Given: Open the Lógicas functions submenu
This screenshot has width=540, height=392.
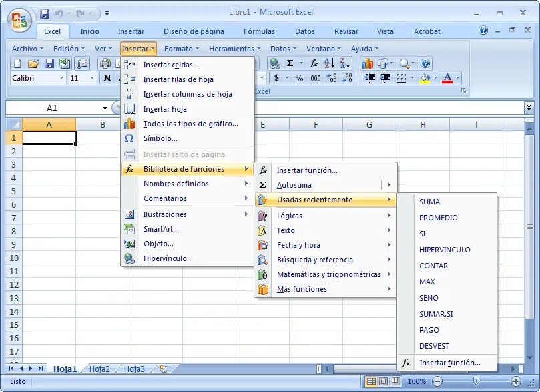Looking at the screenshot, I should [x=326, y=216].
